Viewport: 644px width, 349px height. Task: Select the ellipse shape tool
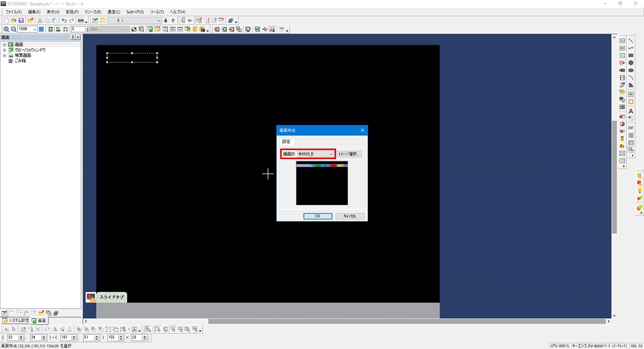point(631,71)
